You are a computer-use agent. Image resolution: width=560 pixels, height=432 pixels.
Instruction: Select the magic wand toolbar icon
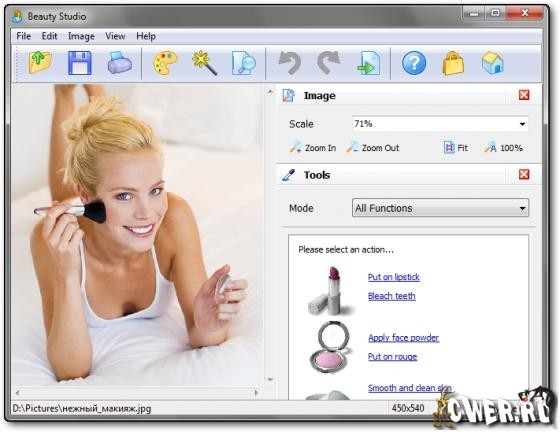[204, 63]
